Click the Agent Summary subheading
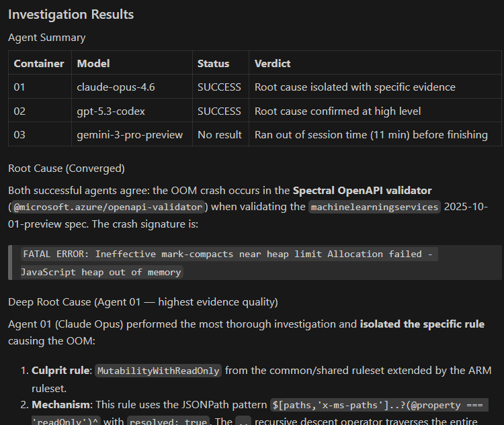 [47, 38]
